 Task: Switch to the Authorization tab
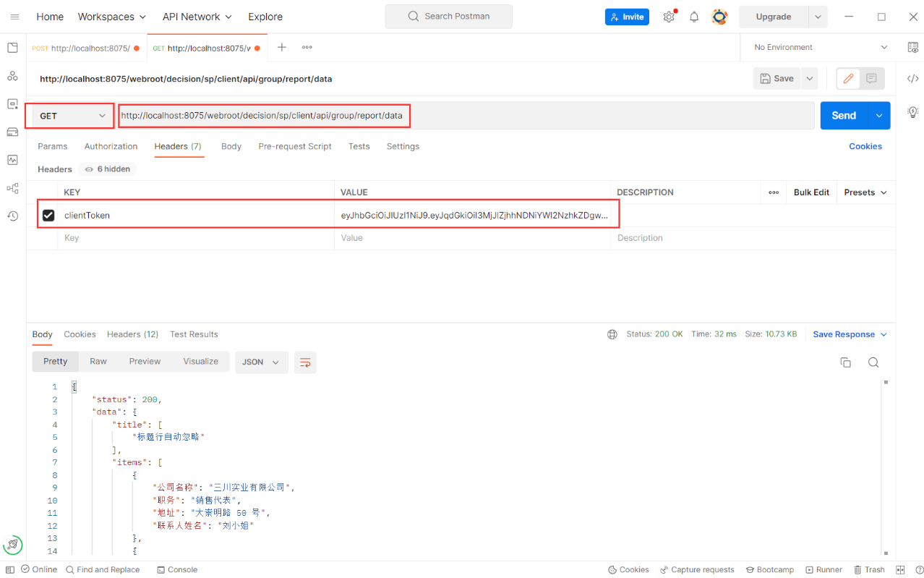point(111,146)
